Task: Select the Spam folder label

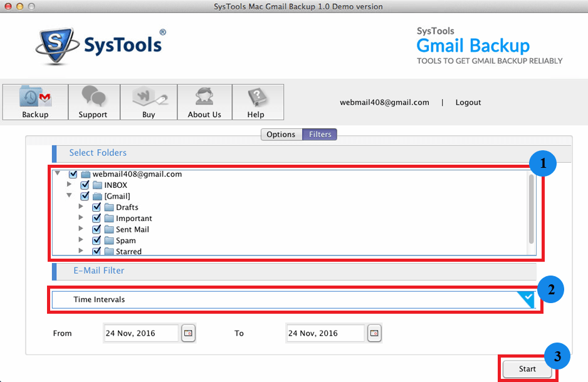Action: [x=125, y=241]
